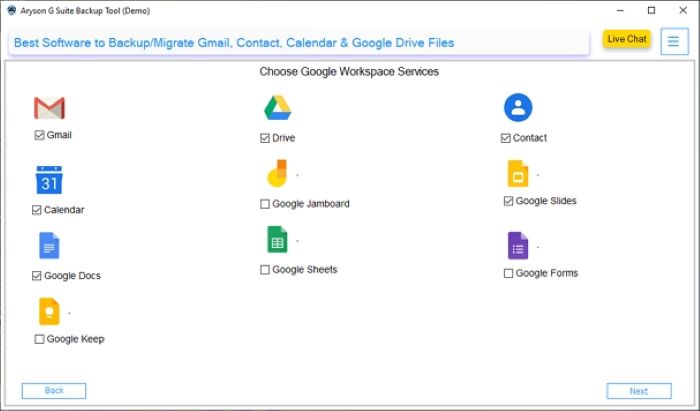Click the Google Docs blue icon

49,245
